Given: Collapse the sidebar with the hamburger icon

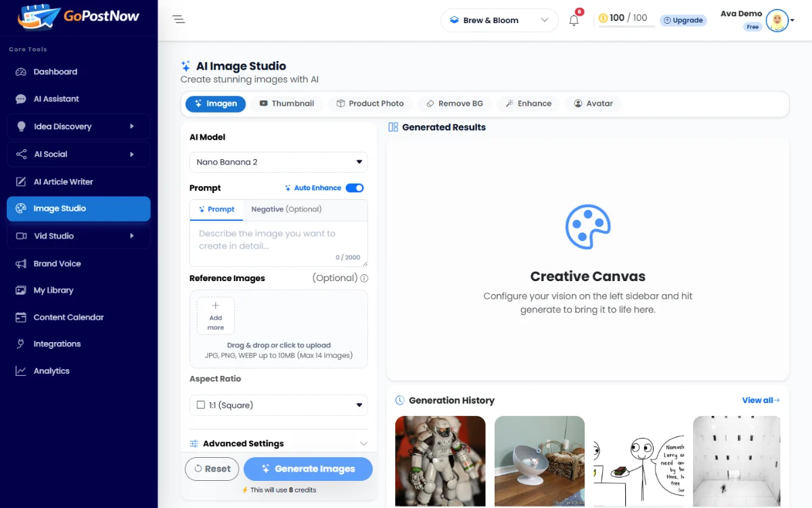Looking at the screenshot, I should tap(179, 20).
